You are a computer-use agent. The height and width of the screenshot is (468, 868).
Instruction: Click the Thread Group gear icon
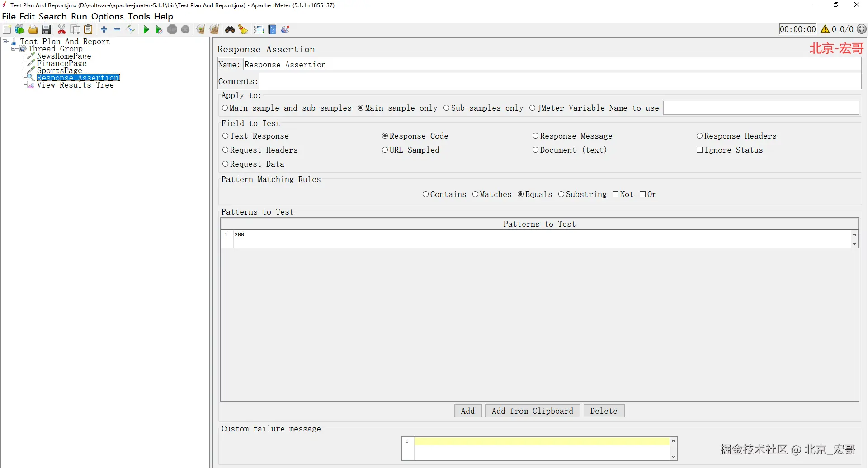point(22,49)
